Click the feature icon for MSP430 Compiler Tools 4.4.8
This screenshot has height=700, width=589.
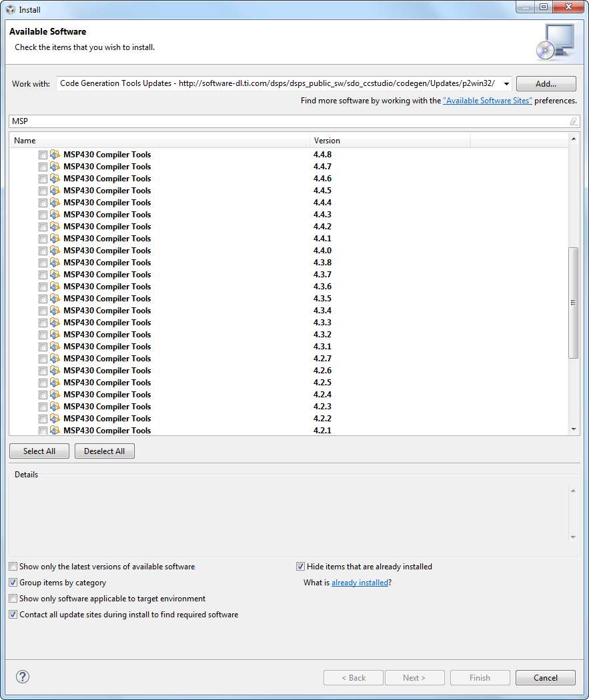[55, 155]
